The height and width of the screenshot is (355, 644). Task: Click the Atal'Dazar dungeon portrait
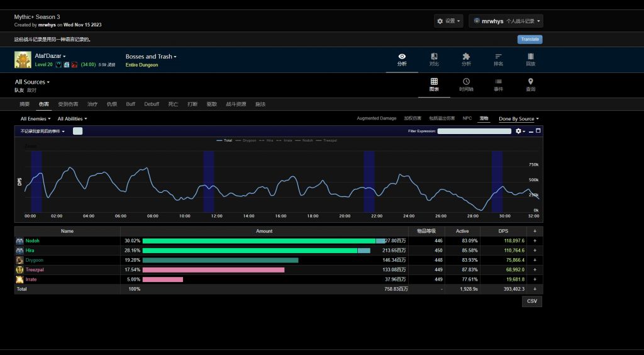23,60
